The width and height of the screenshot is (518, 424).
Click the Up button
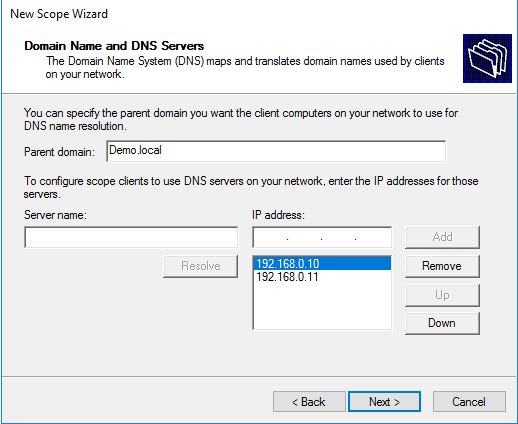pyautogui.click(x=442, y=295)
